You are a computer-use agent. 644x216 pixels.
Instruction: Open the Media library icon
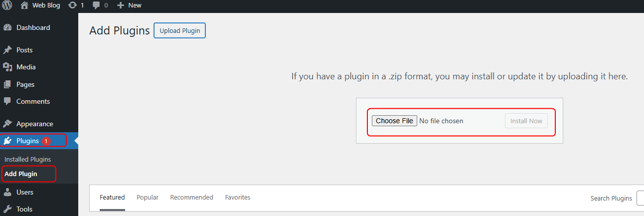7,67
